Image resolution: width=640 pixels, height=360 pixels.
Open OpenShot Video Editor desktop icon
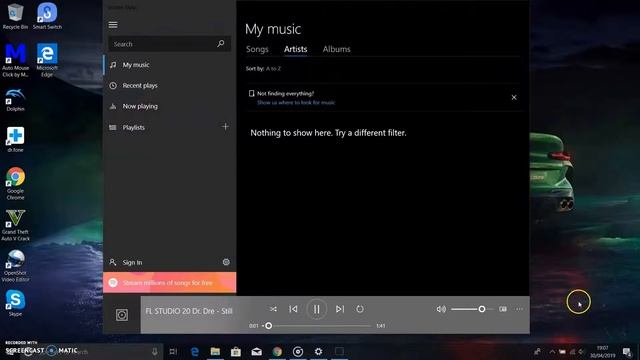(x=15, y=266)
